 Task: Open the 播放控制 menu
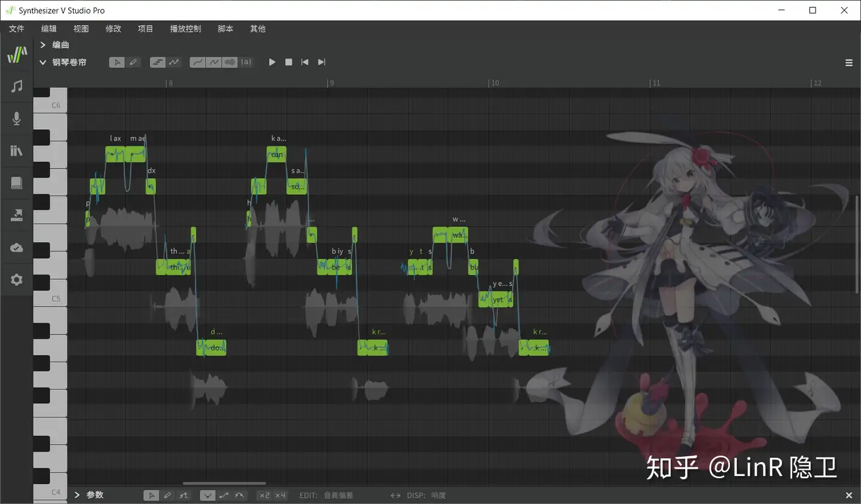coord(185,29)
